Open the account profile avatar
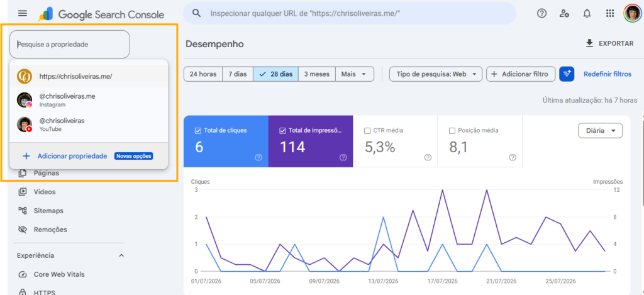This screenshot has height=295, width=644. click(632, 14)
